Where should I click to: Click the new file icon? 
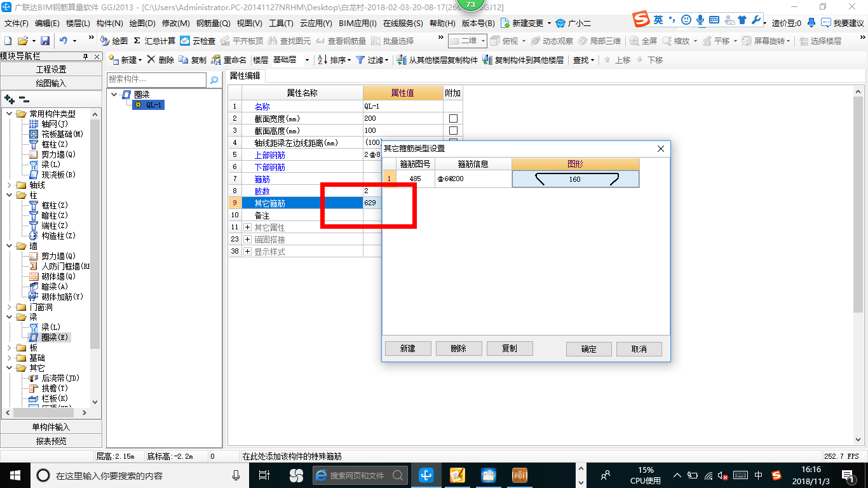click(8, 41)
